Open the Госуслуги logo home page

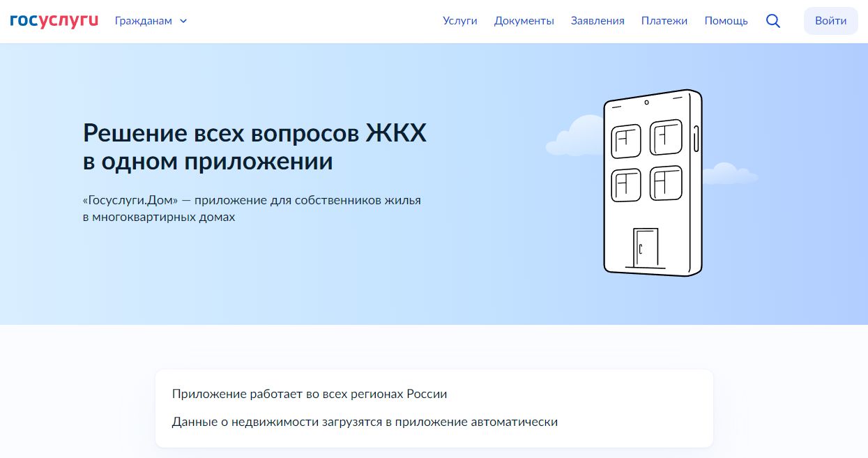pos(54,21)
